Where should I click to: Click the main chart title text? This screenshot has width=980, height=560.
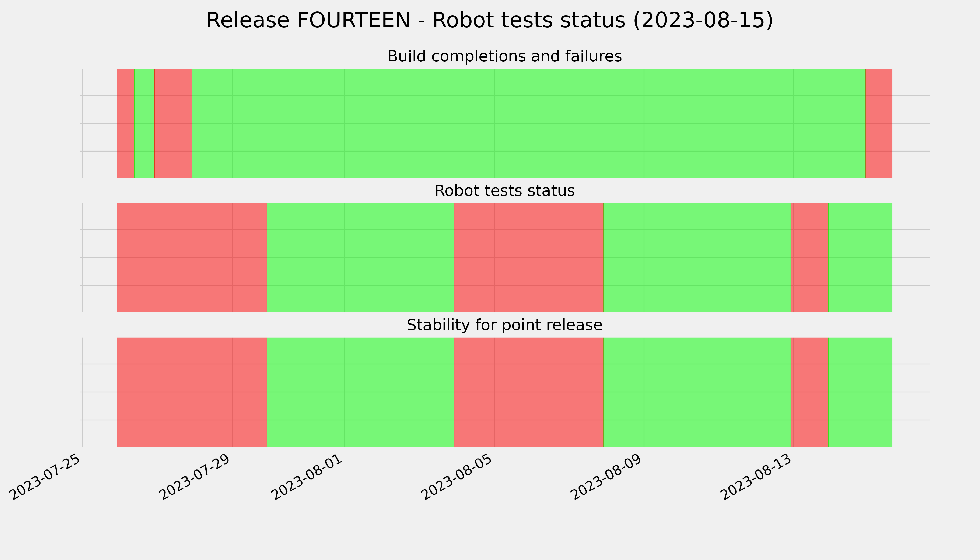490,20
